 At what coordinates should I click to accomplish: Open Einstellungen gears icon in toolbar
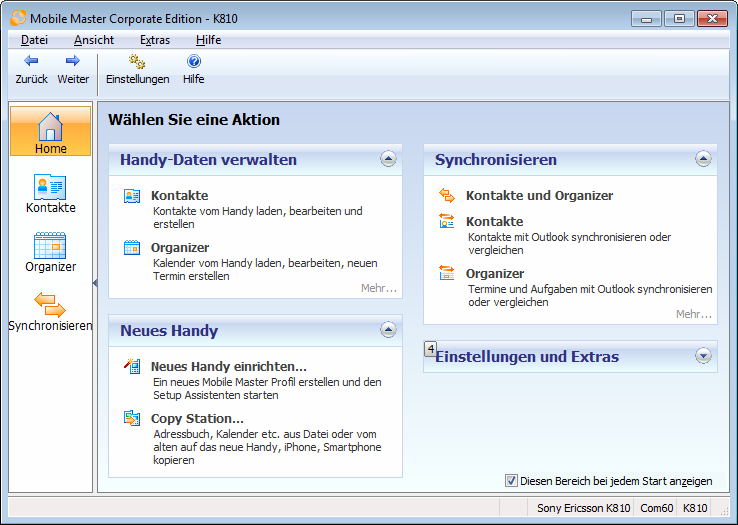[137, 61]
